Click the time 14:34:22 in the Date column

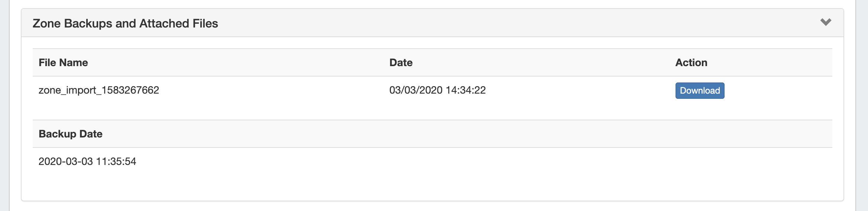tap(466, 90)
